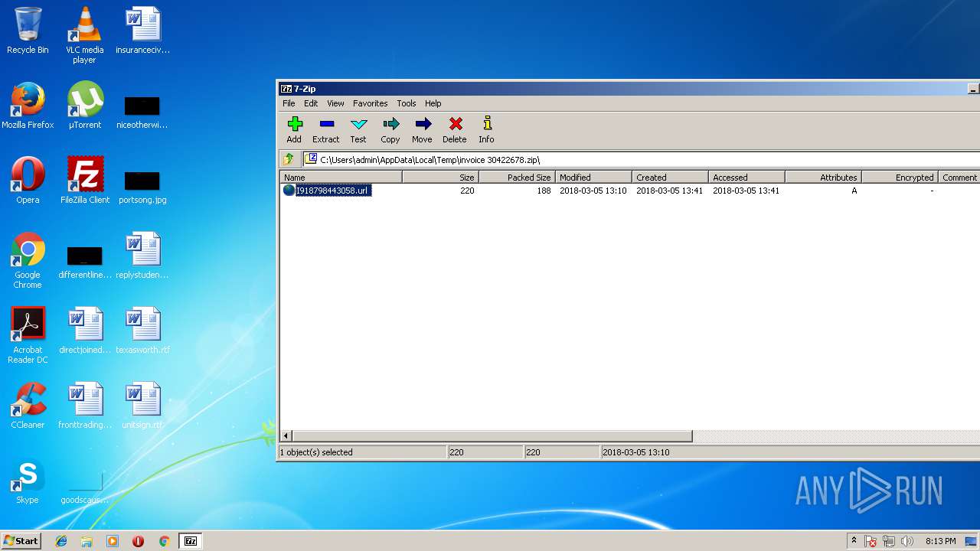Select the fronttrading... Word document

tap(85, 406)
